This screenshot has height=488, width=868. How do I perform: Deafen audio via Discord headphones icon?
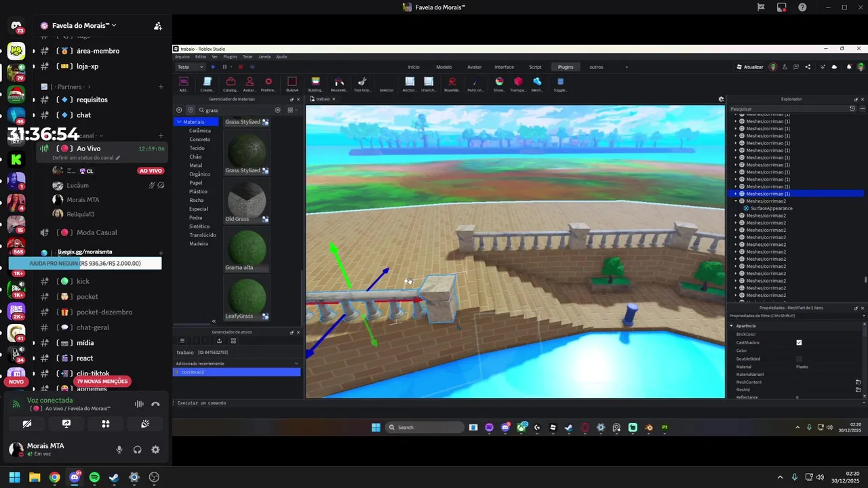pos(138,449)
